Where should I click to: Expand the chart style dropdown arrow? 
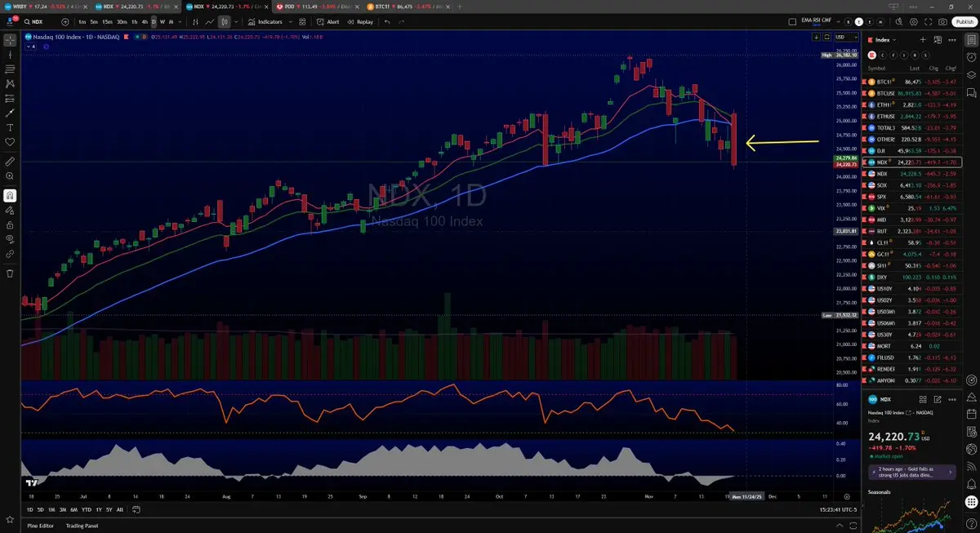click(235, 22)
